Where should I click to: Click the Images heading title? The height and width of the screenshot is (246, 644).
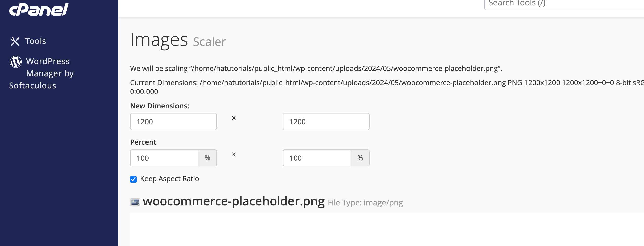[x=159, y=40]
